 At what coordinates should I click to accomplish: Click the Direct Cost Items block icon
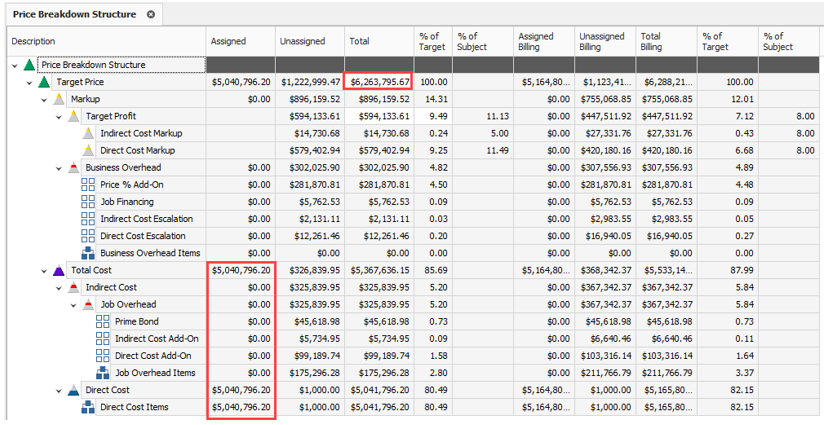[x=88, y=407]
